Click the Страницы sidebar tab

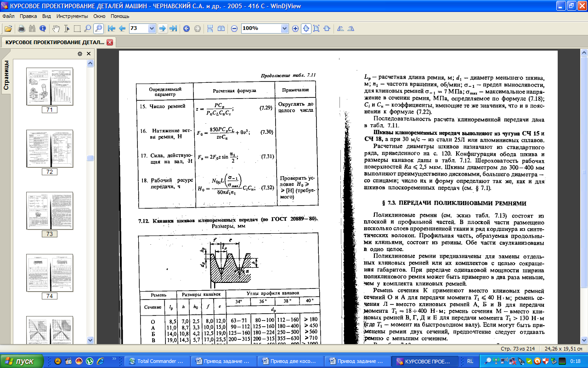click(x=6, y=75)
